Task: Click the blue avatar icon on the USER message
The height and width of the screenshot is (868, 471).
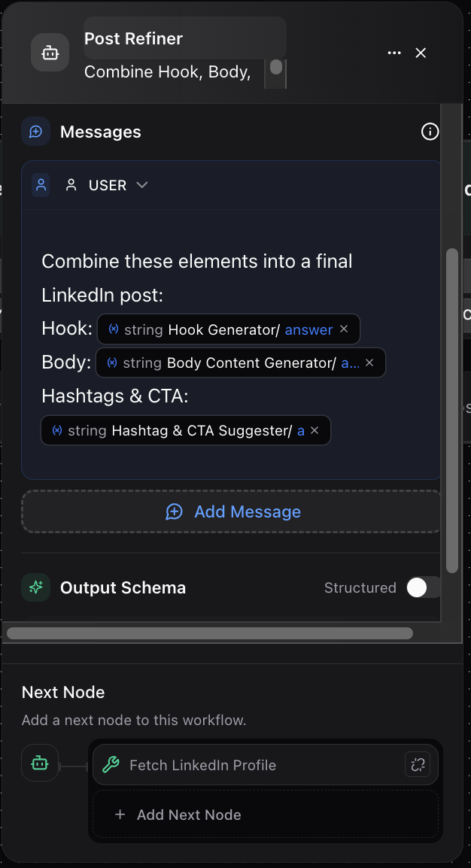Action: [40, 184]
